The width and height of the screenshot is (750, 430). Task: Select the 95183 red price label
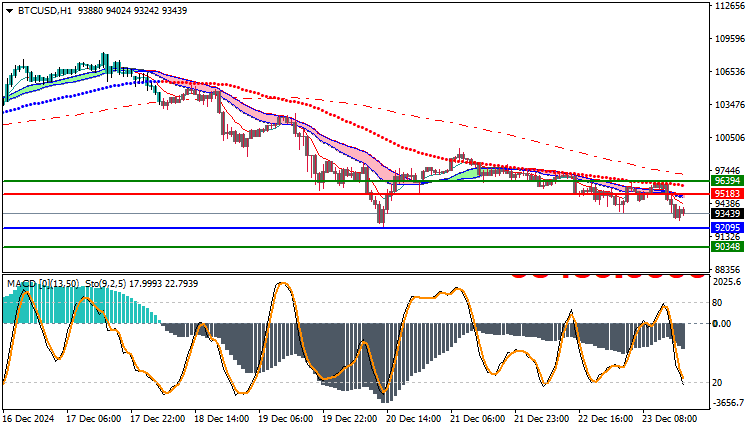728,194
